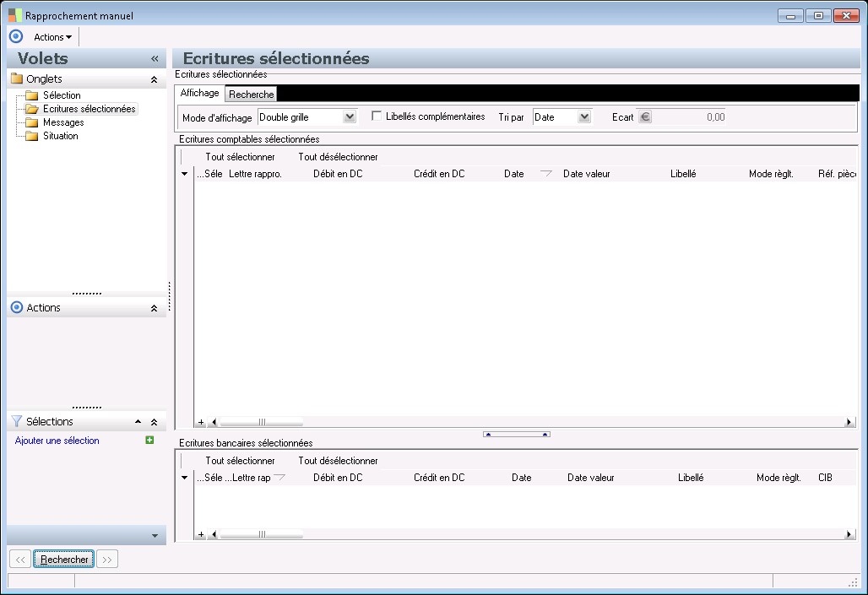Click the blue circle Actions toolbar icon
The height and width of the screenshot is (595, 868).
16,36
